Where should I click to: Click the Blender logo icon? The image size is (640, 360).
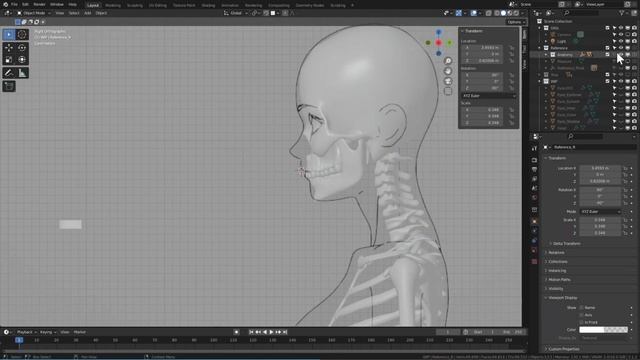click(x=5, y=4)
